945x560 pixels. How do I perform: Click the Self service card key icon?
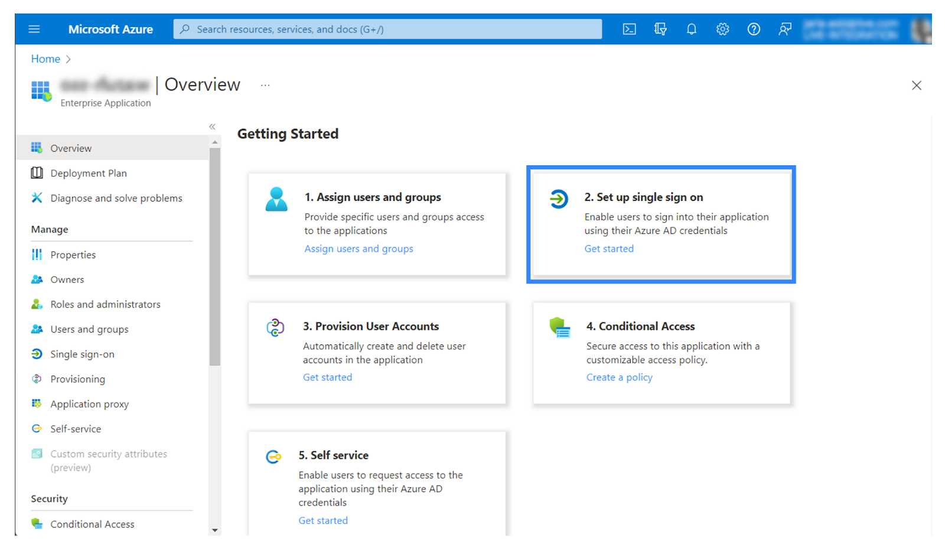(x=273, y=457)
